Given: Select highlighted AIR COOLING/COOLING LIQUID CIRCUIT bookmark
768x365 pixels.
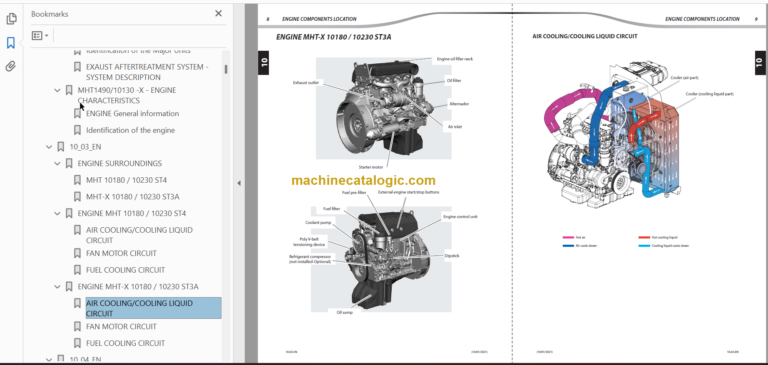Looking at the screenshot, I should point(153,308).
